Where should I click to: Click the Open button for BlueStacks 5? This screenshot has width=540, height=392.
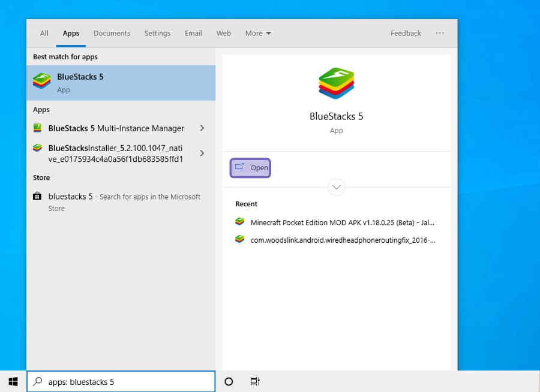[x=250, y=168]
